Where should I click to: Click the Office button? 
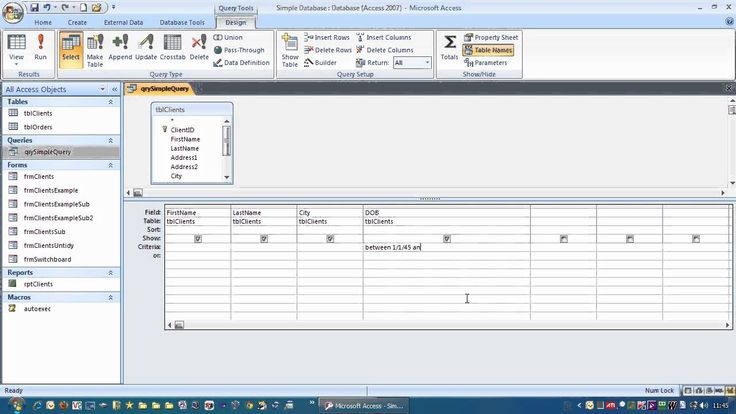[13, 12]
